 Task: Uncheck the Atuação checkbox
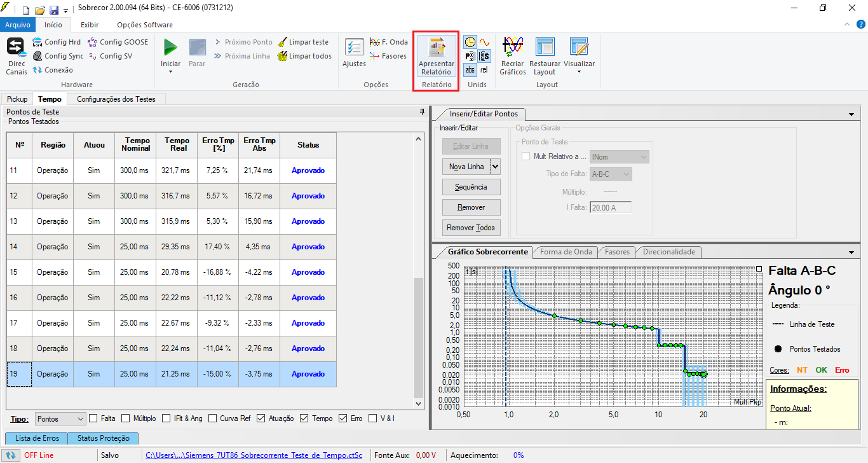click(261, 418)
